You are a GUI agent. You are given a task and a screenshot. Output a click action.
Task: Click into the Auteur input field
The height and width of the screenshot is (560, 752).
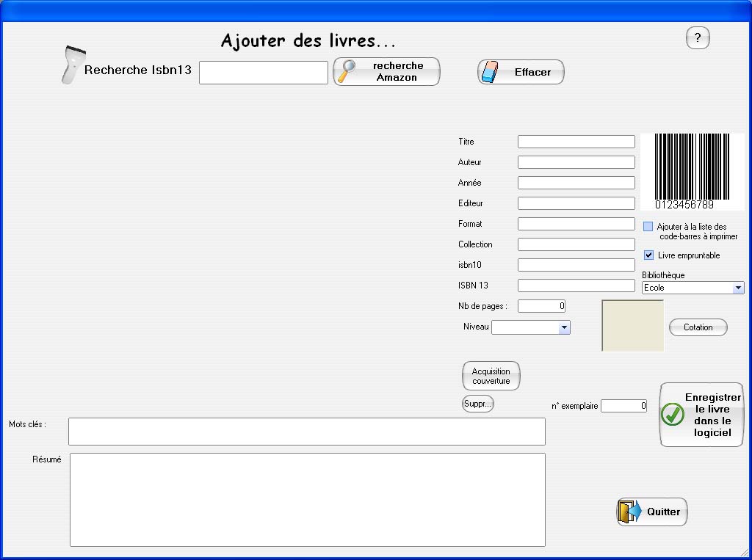click(576, 162)
